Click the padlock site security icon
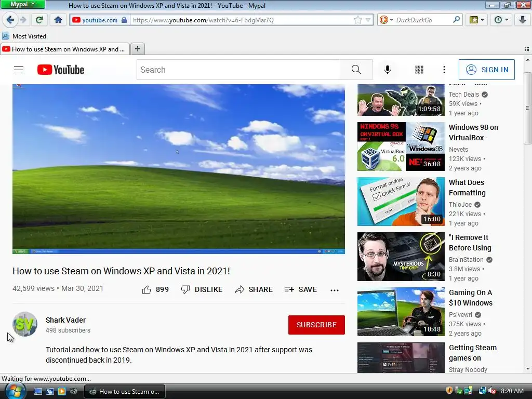This screenshot has height=399, width=532. [124, 20]
